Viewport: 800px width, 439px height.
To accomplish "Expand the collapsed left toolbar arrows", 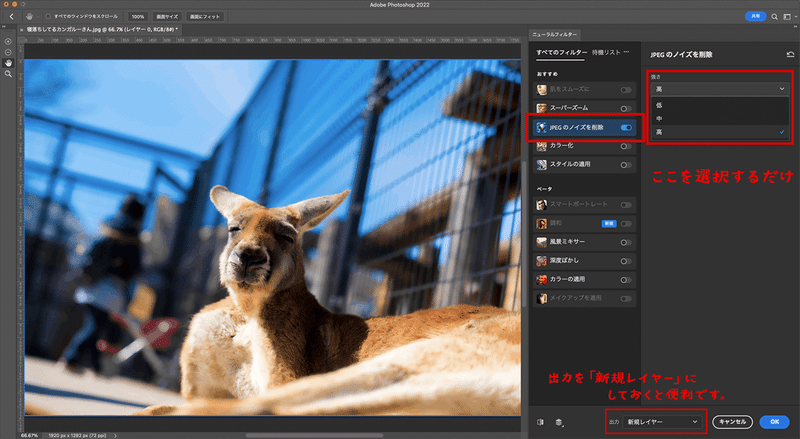I will (x=4, y=27).
